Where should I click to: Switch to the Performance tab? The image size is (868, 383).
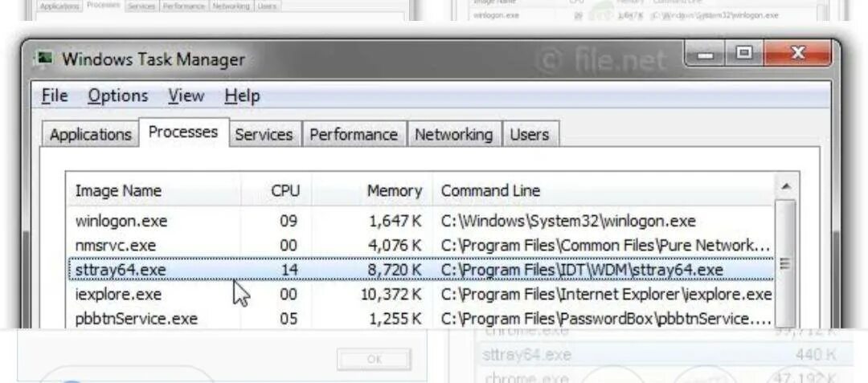click(354, 135)
